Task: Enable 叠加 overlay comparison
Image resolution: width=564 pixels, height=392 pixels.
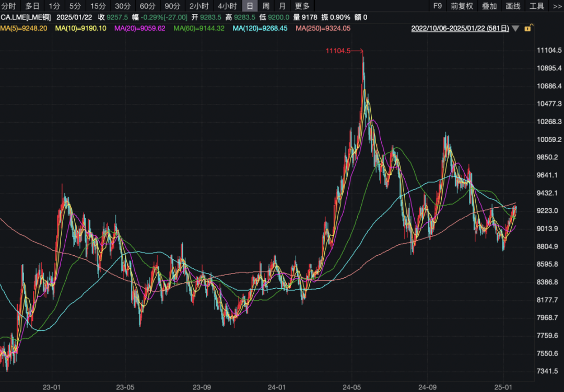Action: pyautogui.click(x=489, y=6)
